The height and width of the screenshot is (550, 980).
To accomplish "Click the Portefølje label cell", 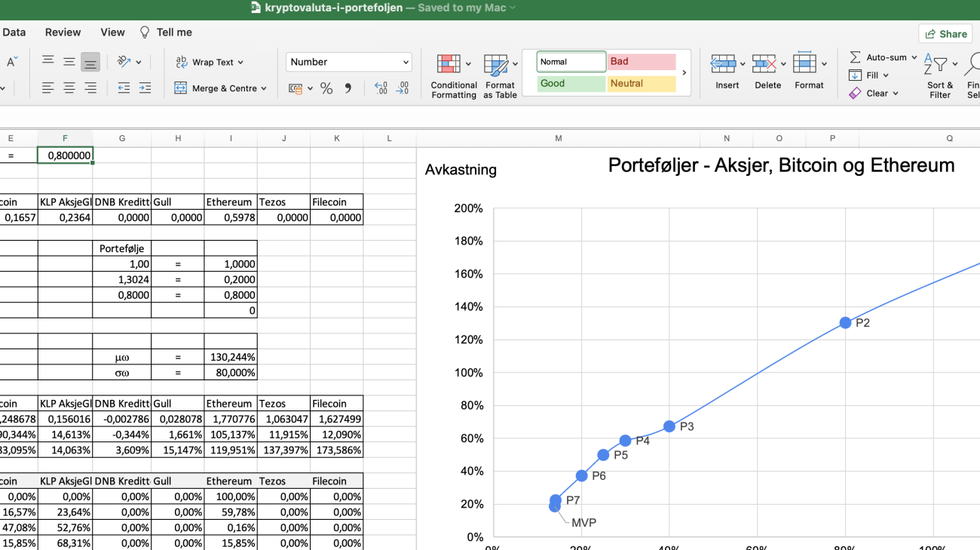I will coord(122,248).
